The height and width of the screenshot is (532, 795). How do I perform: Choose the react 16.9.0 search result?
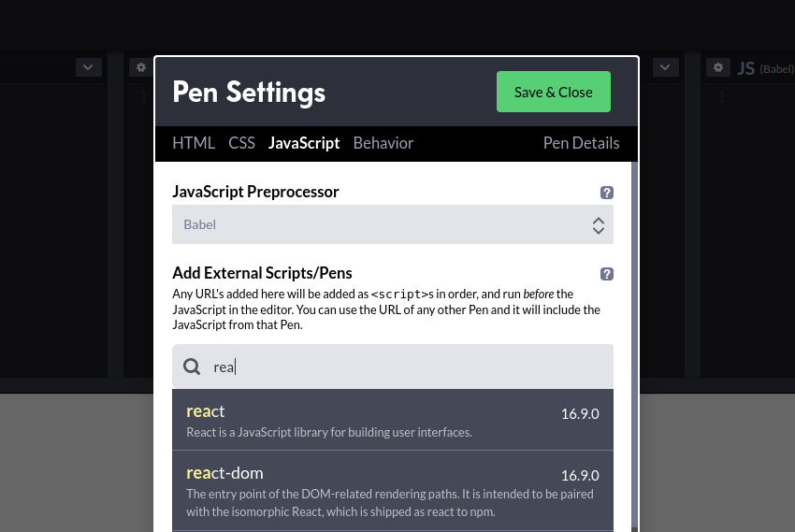coord(393,420)
